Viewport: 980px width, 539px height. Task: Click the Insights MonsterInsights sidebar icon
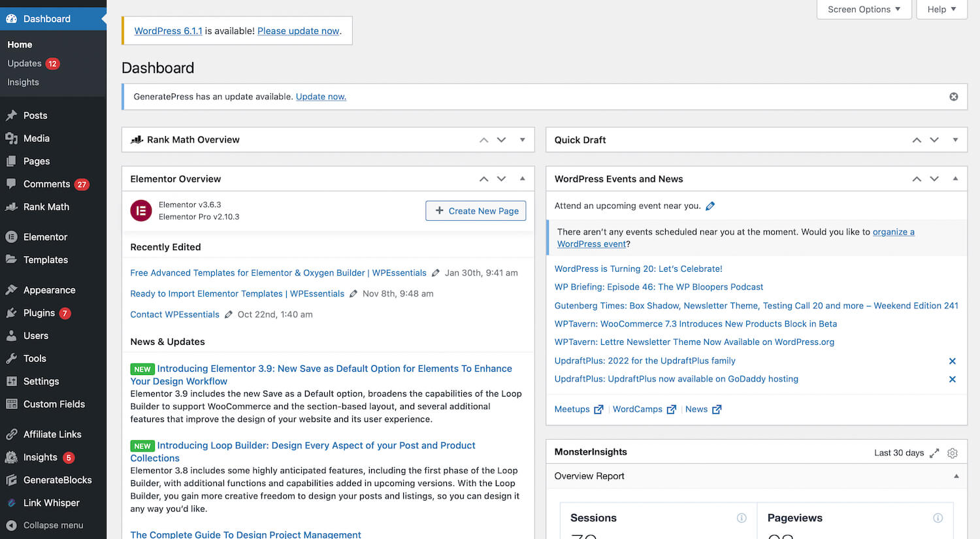point(12,457)
